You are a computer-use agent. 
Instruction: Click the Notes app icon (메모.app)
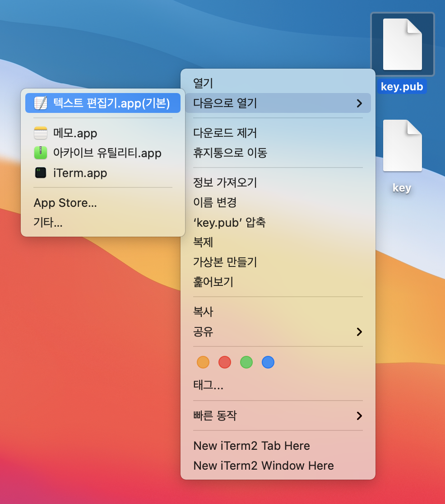tap(41, 133)
